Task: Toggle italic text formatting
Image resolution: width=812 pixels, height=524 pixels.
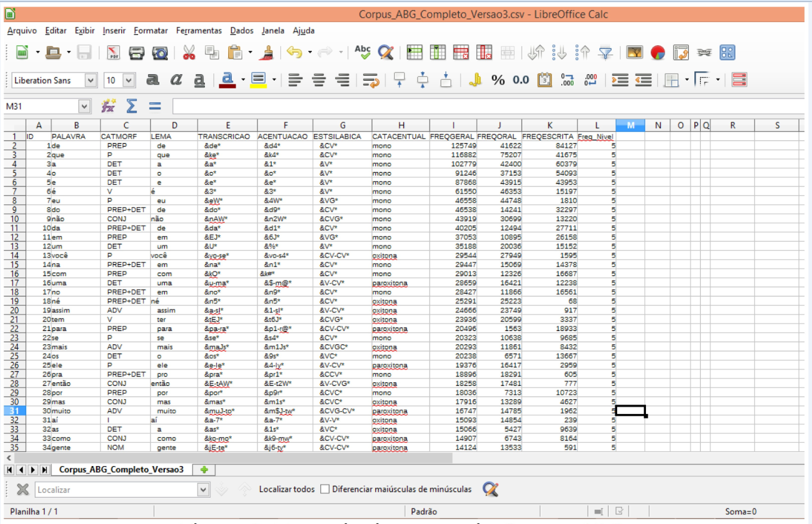Action: 176,80
